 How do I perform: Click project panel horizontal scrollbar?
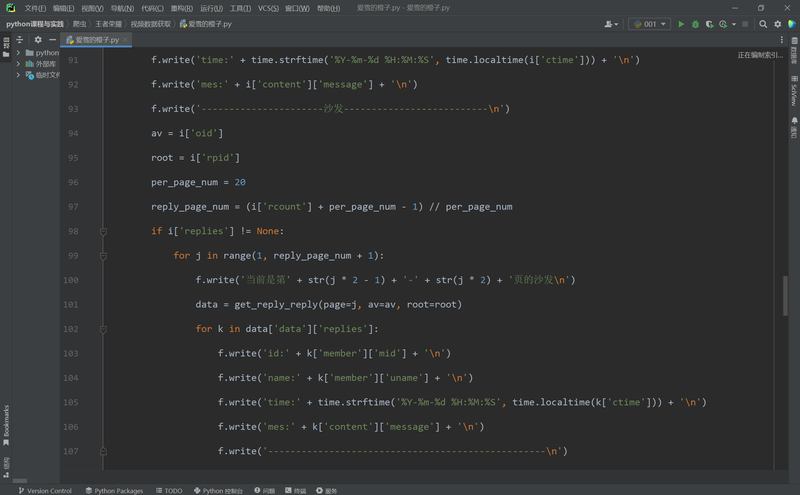(19, 481)
